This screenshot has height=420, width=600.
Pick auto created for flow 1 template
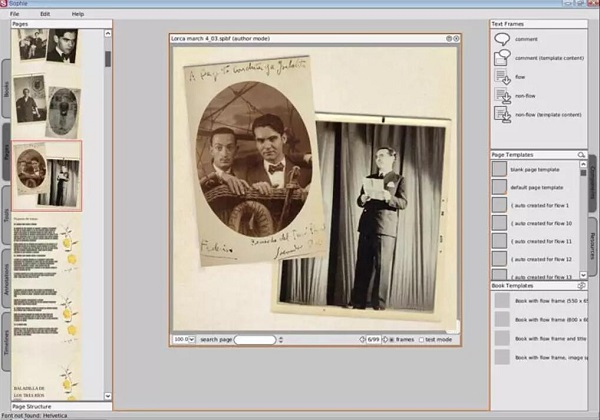point(536,205)
